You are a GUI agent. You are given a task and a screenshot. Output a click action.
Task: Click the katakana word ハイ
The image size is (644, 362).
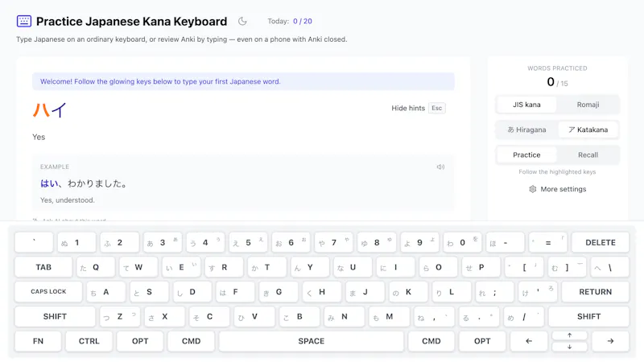pyautogui.click(x=49, y=110)
